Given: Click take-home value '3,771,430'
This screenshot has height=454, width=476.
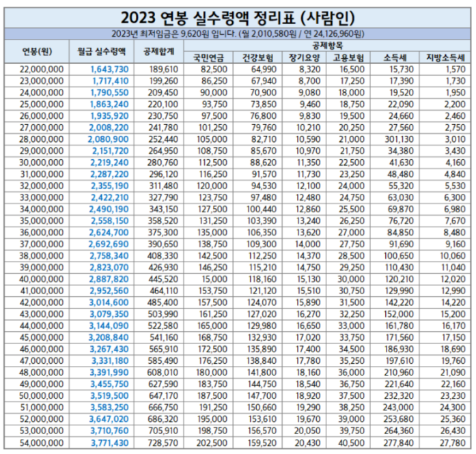Looking at the screenshot, I should (110, 443).
